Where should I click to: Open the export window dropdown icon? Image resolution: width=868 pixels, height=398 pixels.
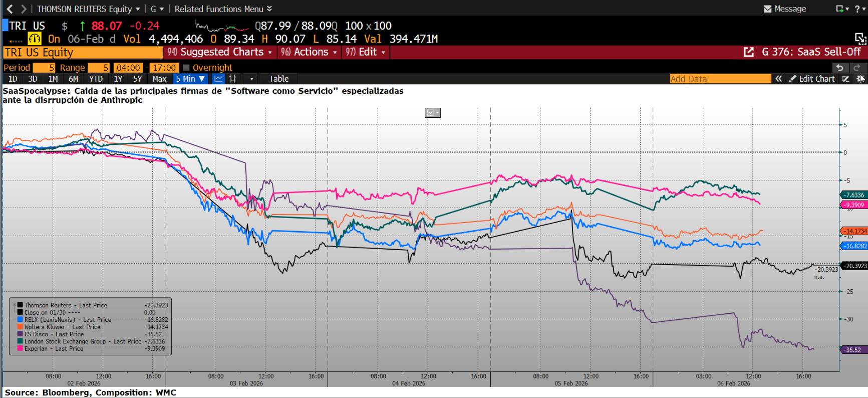pyautogui.click(x=842, y=9)
